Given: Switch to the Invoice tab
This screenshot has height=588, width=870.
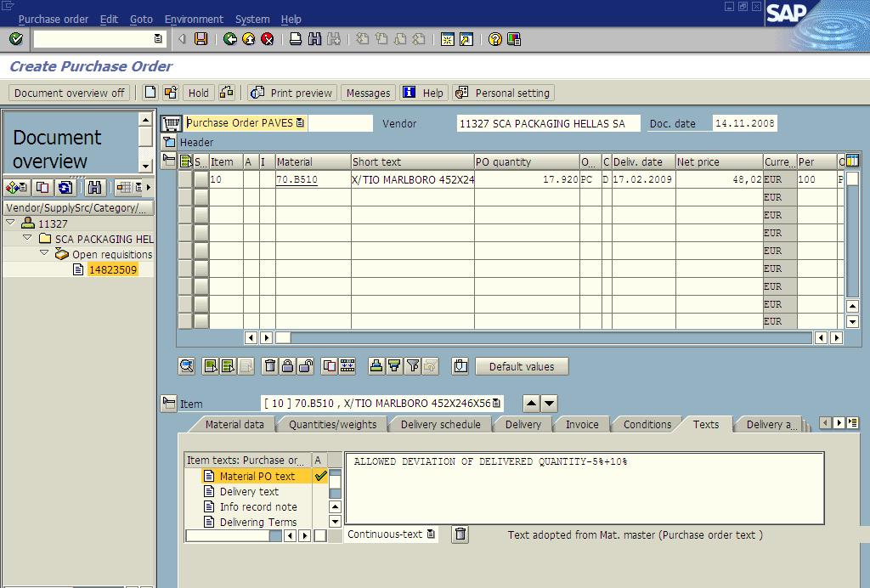Looking at the screenshot, I should click(x=582, y=424).
